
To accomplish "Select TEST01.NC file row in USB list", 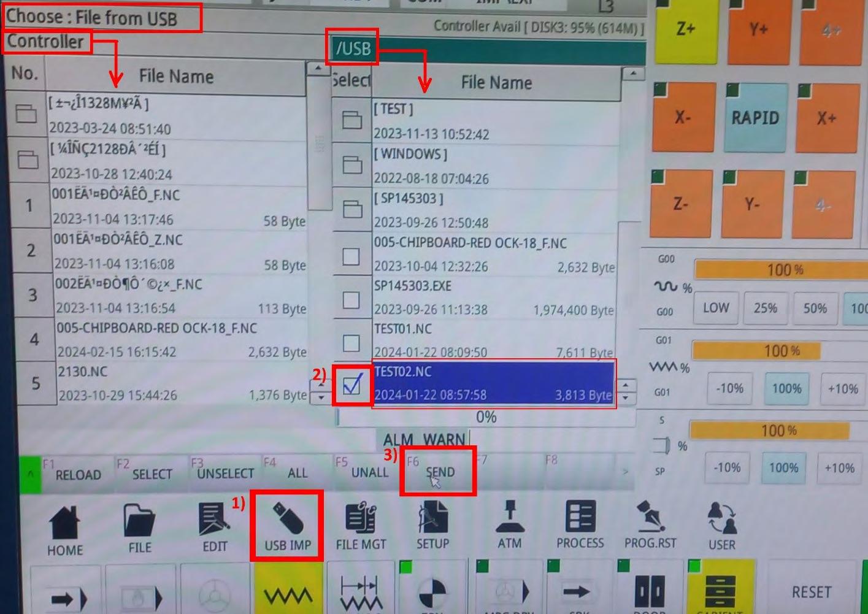I will pos(494,340).
